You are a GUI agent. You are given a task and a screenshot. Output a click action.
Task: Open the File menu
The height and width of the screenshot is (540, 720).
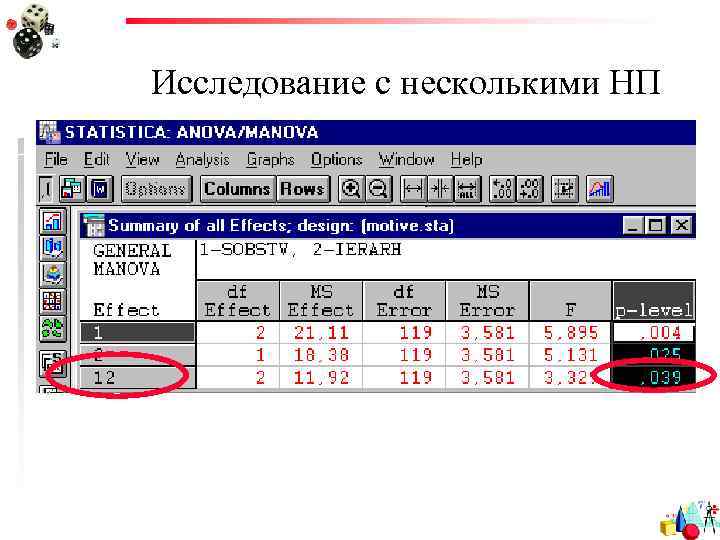click(x=56, y=160)
